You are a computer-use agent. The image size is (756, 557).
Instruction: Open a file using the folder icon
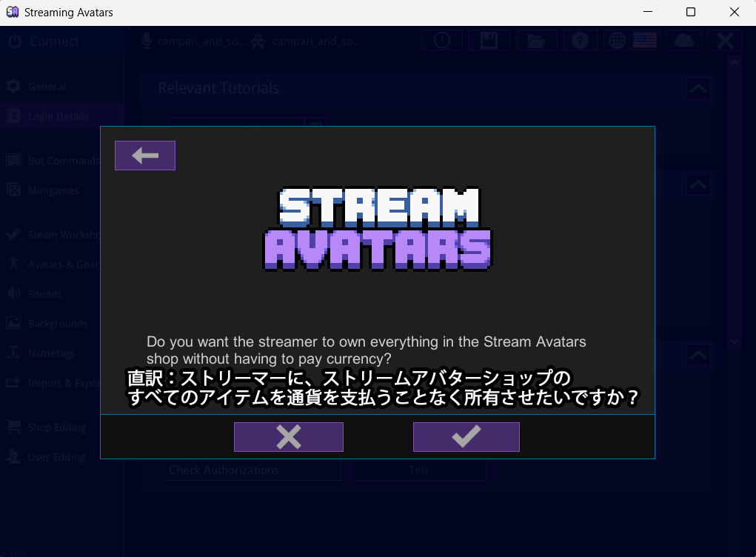(536, 40)
